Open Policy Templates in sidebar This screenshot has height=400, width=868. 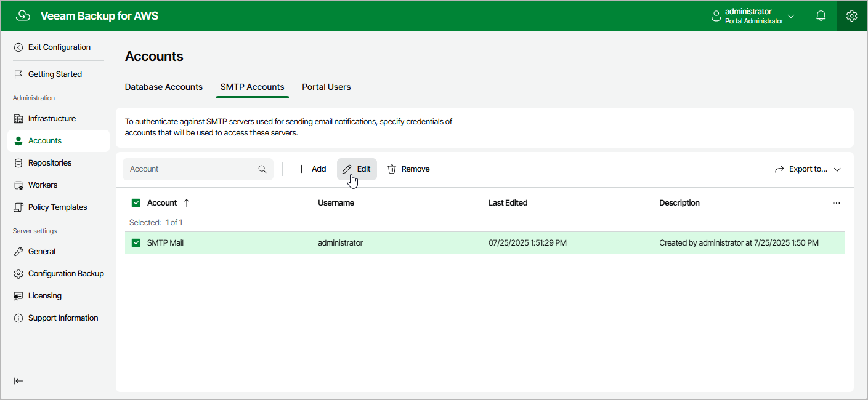pyautogui.click(x=58, y=207)
